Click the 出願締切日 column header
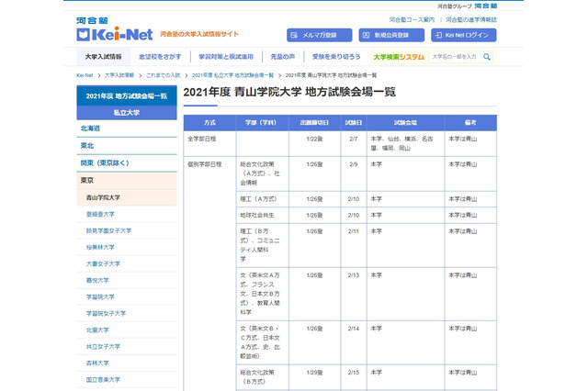Screen dimensions: 588x391 [x=314, y=122]
